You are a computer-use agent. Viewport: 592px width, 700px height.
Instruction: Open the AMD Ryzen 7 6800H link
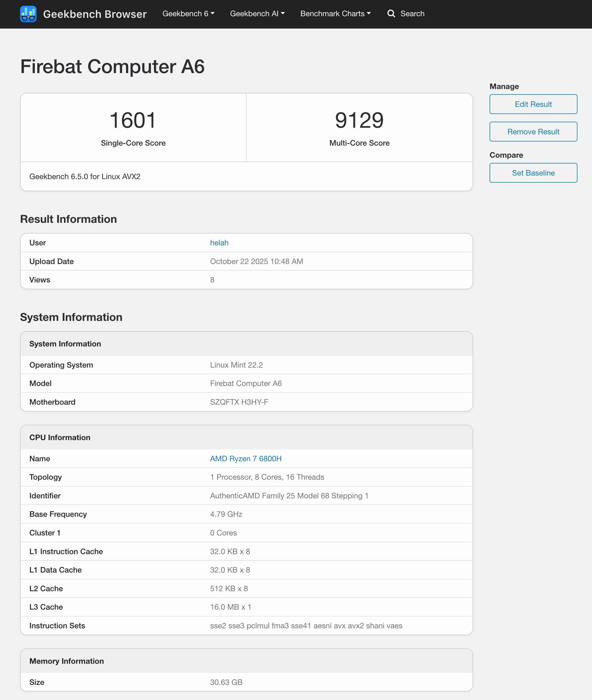coord(246,459)
